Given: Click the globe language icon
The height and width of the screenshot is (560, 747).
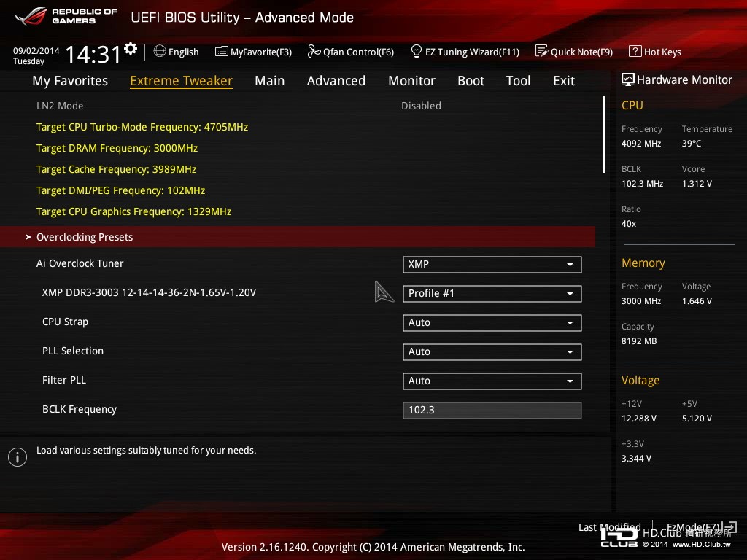Looking at the screenshot, I should pos(160,51).
